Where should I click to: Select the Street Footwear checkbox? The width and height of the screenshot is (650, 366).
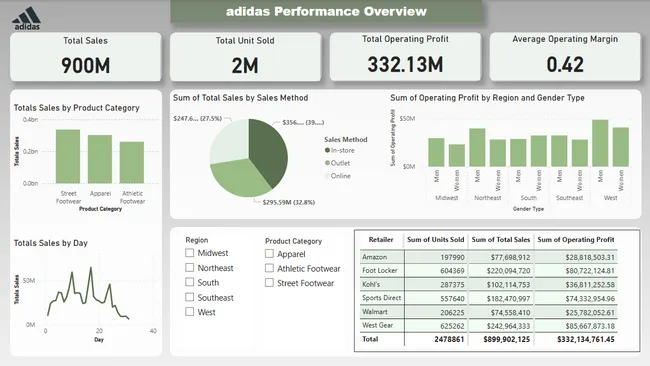coord(269,283)
